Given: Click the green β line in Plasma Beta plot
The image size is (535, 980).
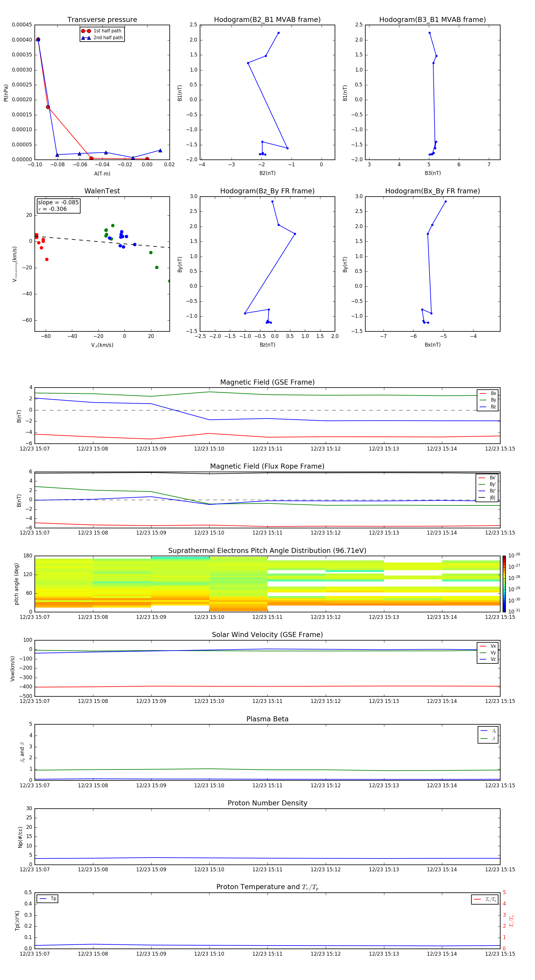Looking at the screenshot, I should pos(267,770).
